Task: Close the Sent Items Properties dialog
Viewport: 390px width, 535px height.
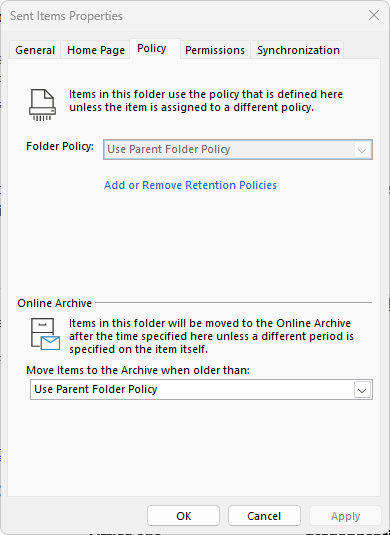Action: (374, 15)
